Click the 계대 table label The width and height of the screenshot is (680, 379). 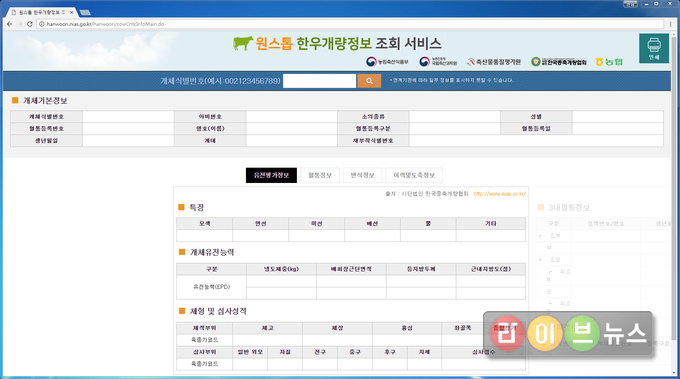pyautogui.click(x=210, y=140)
